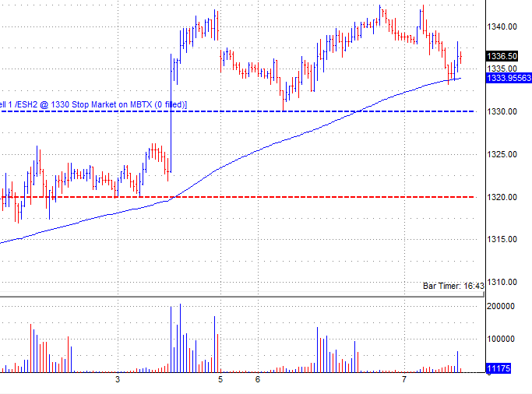Click the Bar Timer: 16:43 readout
The image size is (532, 394).
tap(453, 286)
